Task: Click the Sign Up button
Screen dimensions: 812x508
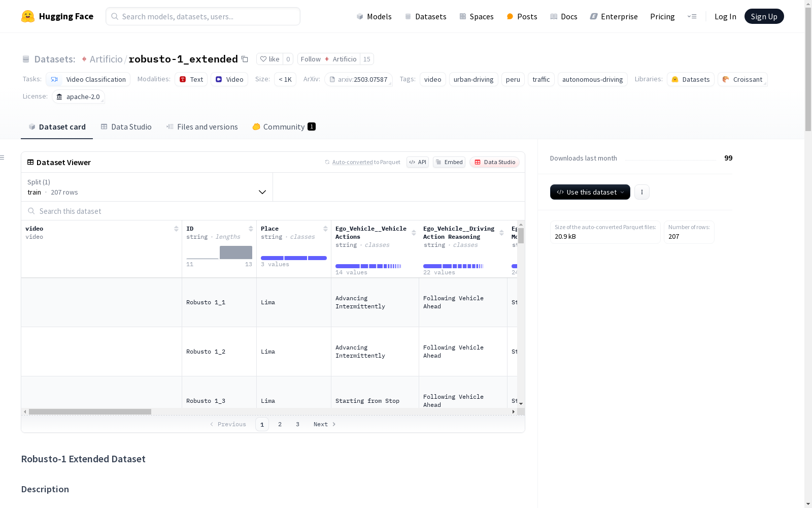Action: tap(764, 16)
